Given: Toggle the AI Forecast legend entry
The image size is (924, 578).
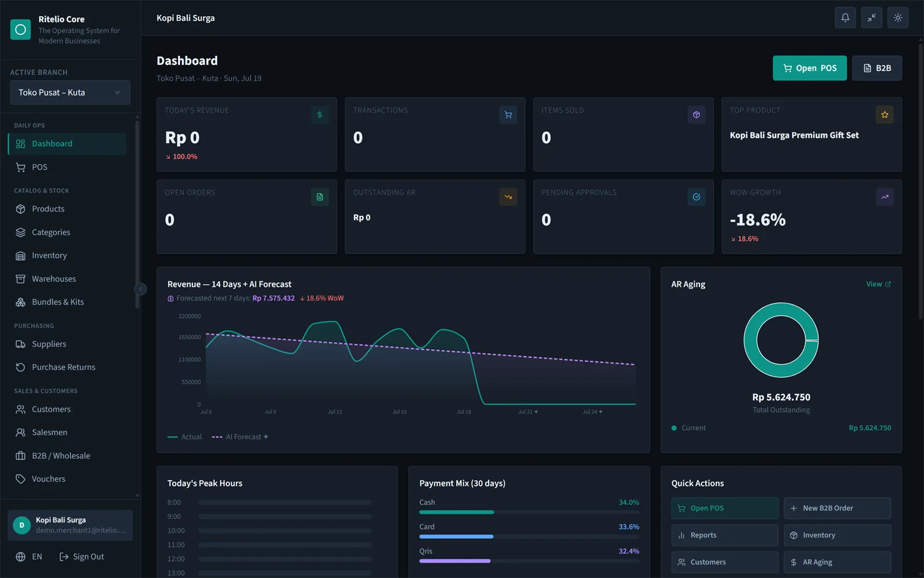Looking at the screenshot, I should click(240, 437).
